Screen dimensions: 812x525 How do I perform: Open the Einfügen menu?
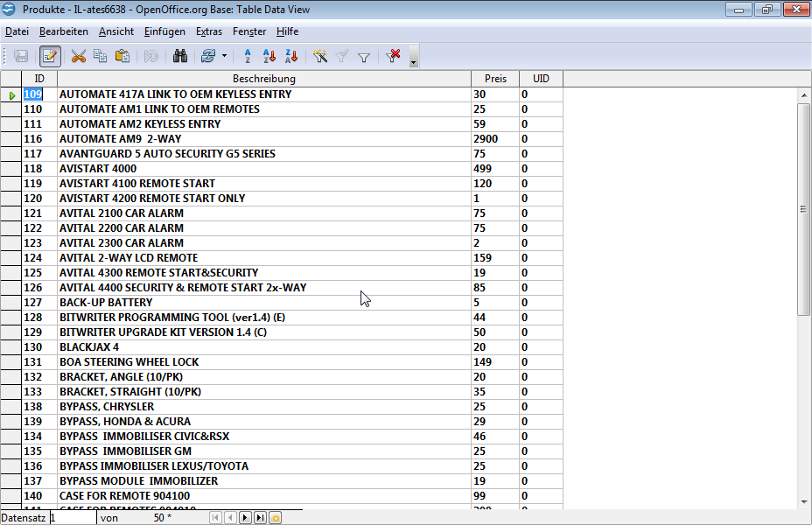coord(164,31)
